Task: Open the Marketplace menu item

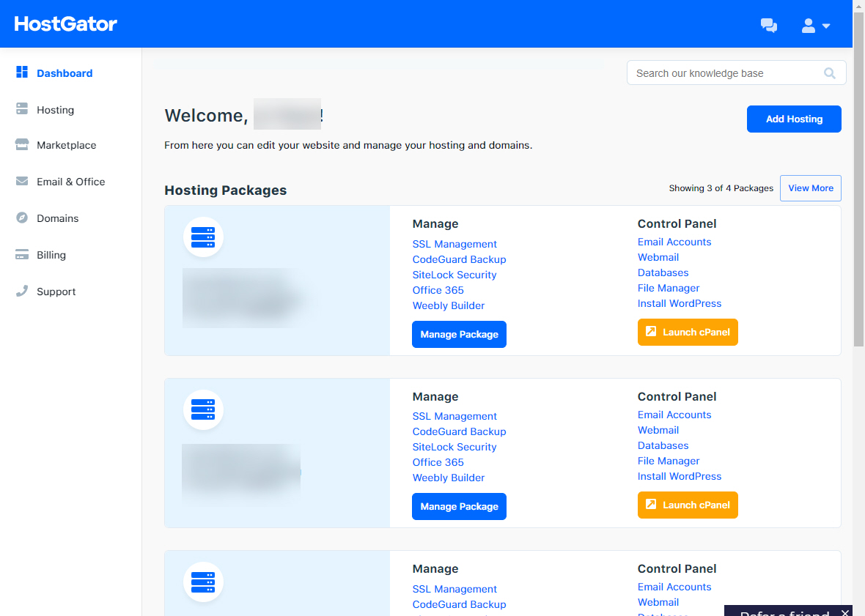Action: (x=66, y=145)
